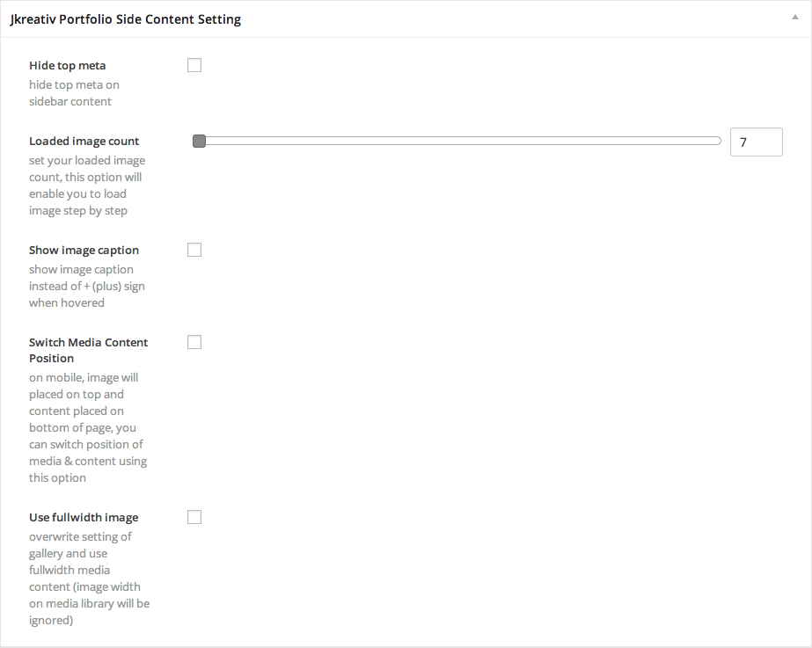Viewport: 812px width, 648px height.
Task: Check the "Use fullwidth image" box
Action: point(194,517)
